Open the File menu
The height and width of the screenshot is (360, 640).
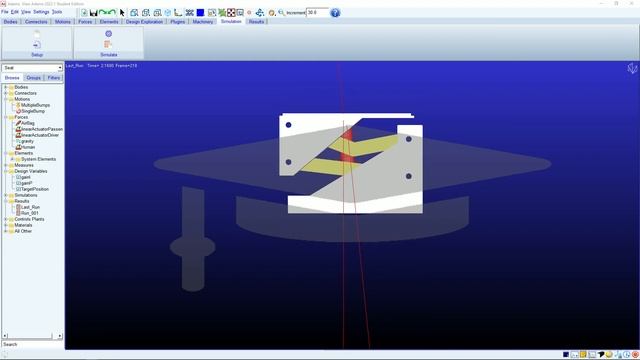click(4, 12)
